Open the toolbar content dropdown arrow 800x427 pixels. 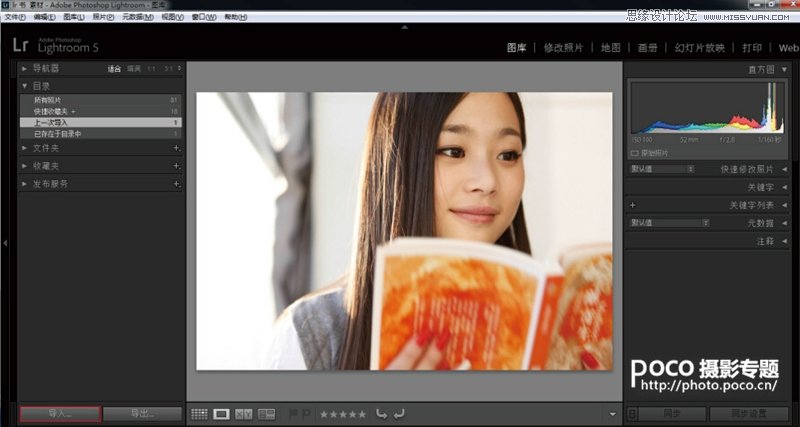point(613,414)
